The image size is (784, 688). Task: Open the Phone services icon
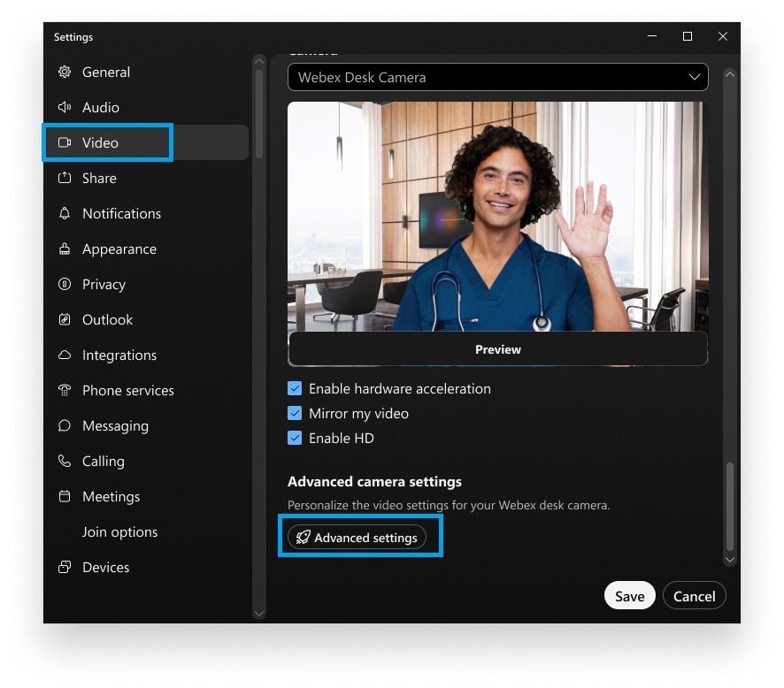coord(64,390)
